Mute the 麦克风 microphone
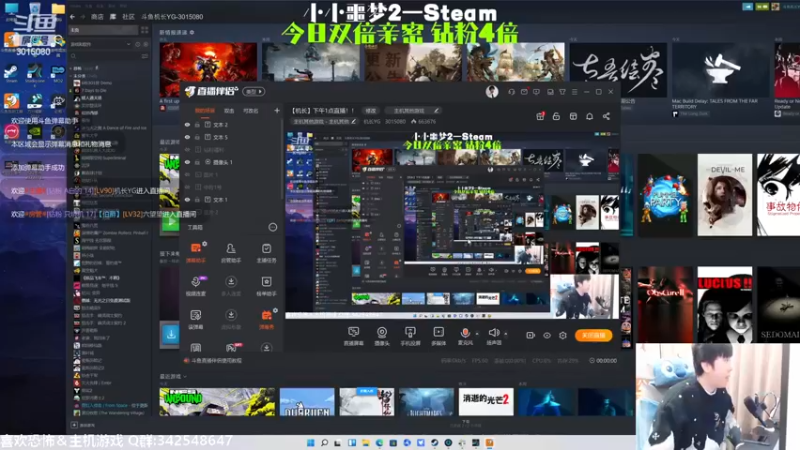Screen dimensions: 800x450 point(465,333)
